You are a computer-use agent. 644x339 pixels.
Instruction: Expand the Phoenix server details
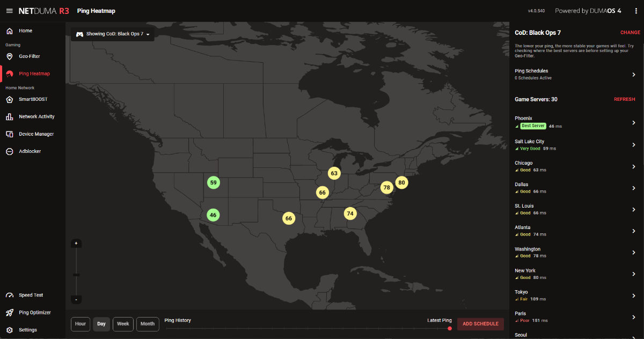(634, 122)
